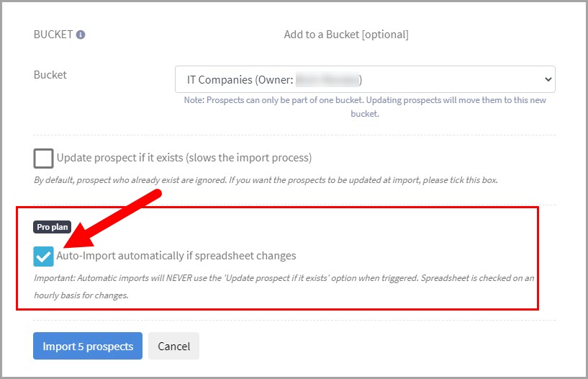The height and width of the screenshot is (379, 588).
Task: Tick the Update prospect if it exists checkbox
Action: tap(44, 158)
